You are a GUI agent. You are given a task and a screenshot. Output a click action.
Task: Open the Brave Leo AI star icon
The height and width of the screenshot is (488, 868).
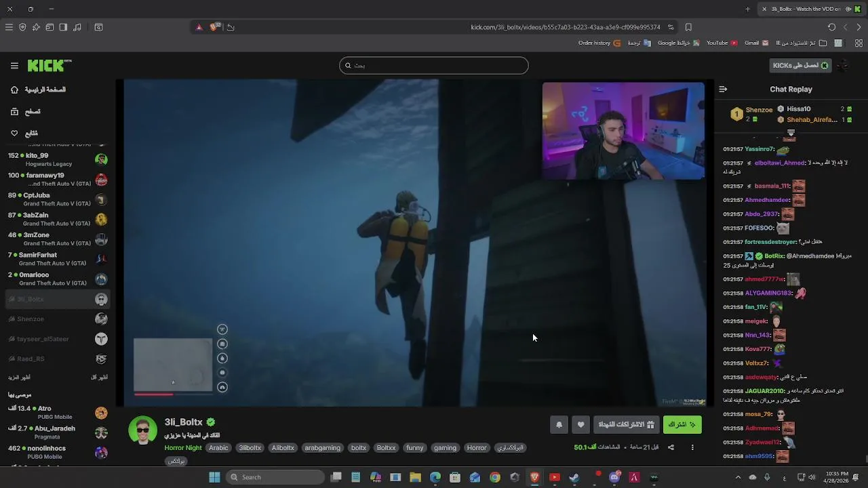[36, 27]
